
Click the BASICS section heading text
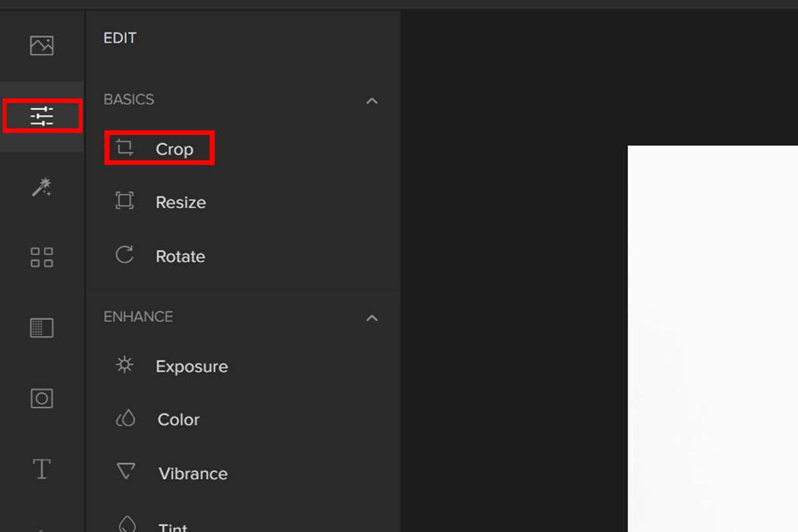point(129,100)
